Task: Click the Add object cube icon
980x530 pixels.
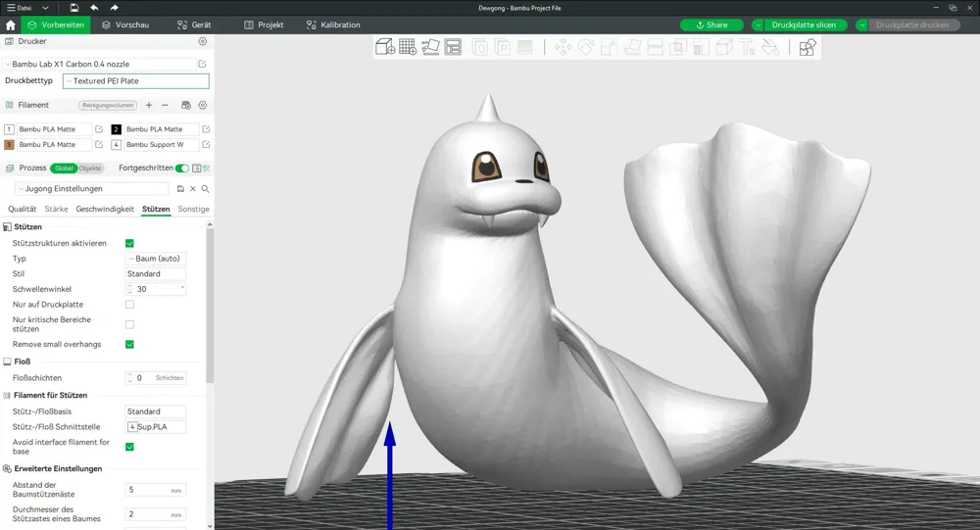Action: click(x=385, y=47)
